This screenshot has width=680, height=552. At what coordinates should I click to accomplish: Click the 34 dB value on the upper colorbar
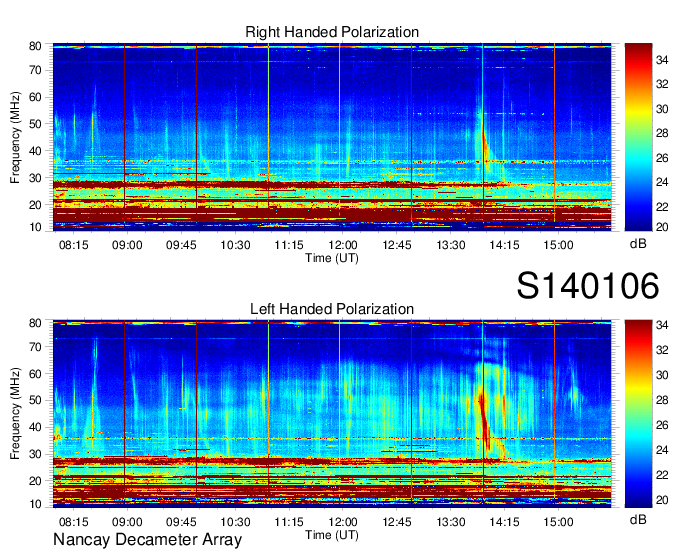(662, 60)
